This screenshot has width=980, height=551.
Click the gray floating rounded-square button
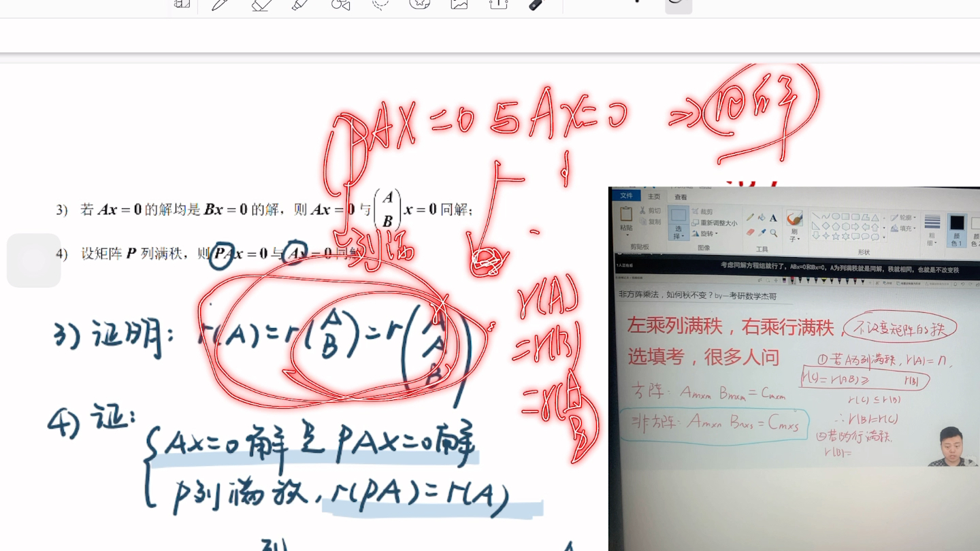point(33,260)
